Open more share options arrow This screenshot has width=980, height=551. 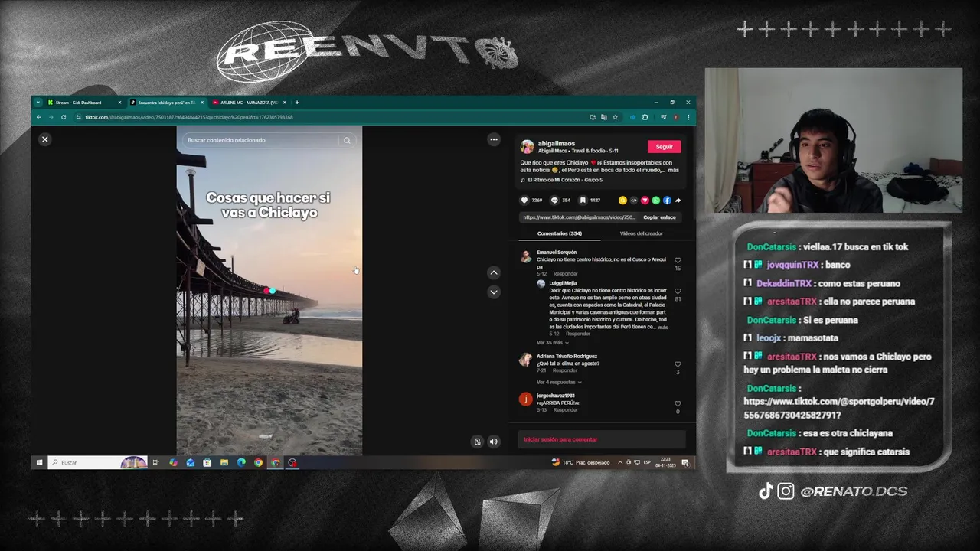pyautogui.click(x=678, y=201)
